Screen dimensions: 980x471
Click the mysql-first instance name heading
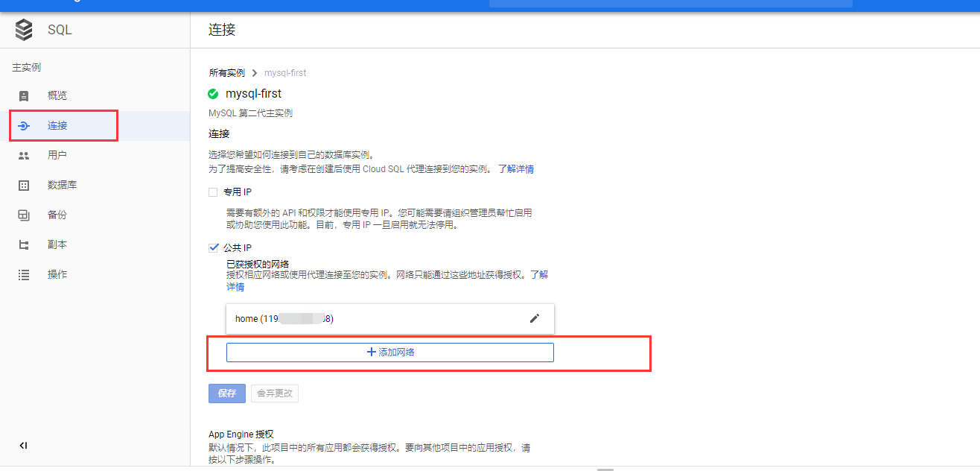[x=253, y=94]
